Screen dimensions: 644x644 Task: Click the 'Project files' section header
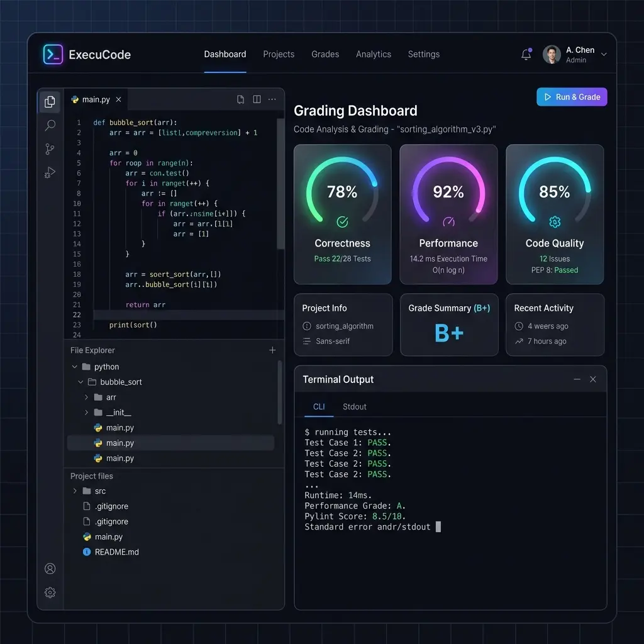pos(92,476)
